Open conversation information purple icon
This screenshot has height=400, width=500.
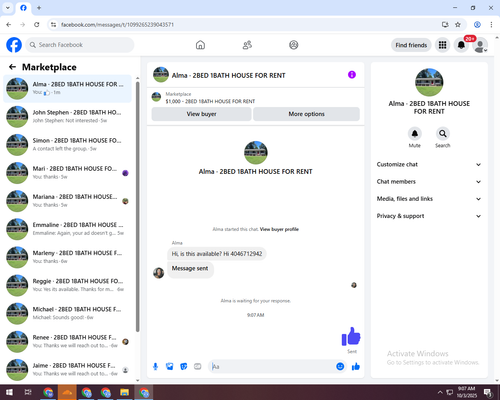[x=352, y=75]
